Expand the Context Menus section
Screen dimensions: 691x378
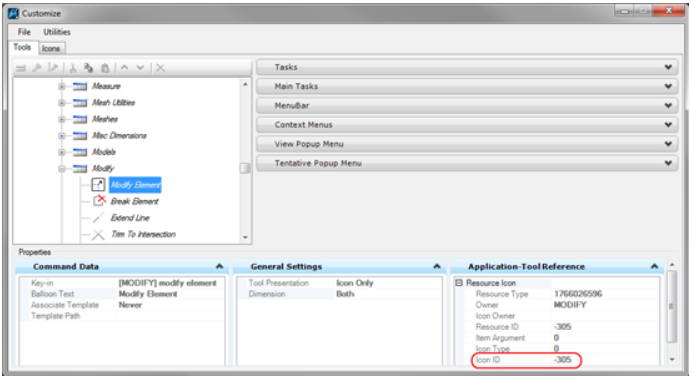(467, 125)
